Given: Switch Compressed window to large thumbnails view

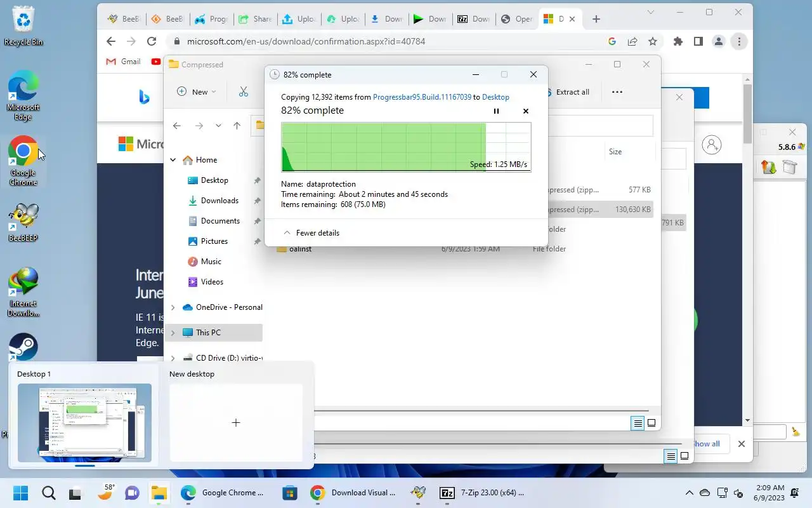Looking at the screenshot, I should 652,423.
